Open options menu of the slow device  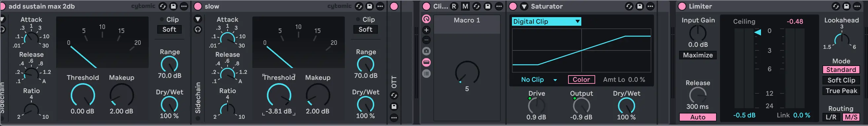pyautogui.click(x=380, y=6)
